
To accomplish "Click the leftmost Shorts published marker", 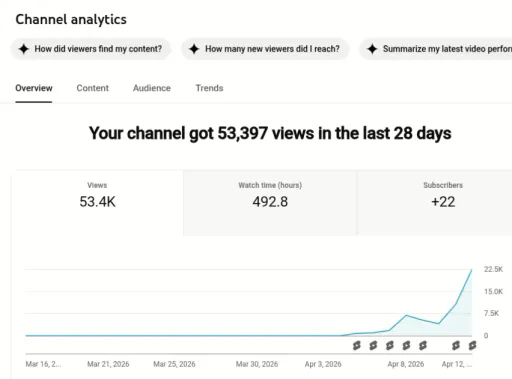I will coord(357,345).
